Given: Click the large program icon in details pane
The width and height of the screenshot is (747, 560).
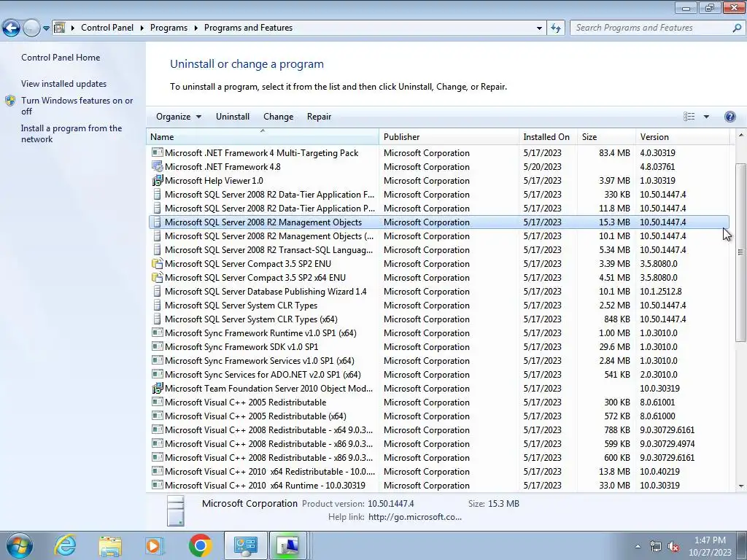Looking at the screenshot, I should coord(176,510).
